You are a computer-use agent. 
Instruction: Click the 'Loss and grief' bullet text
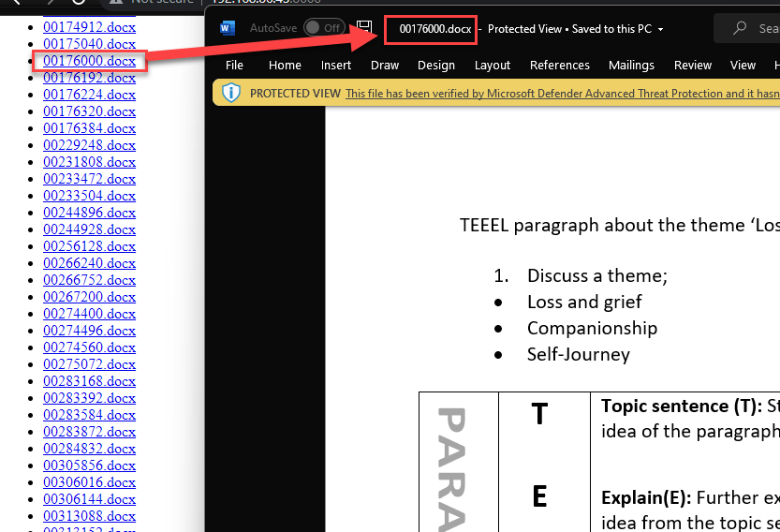[584, 303]
